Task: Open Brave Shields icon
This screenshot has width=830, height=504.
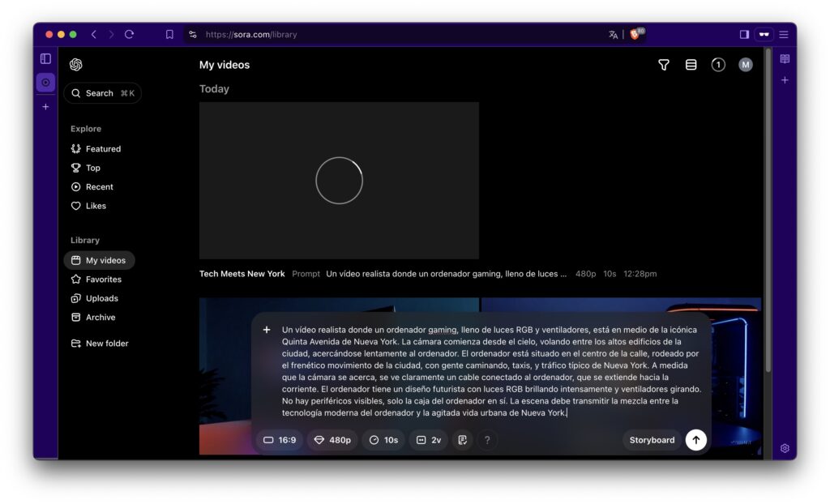Action: point(636,34)
